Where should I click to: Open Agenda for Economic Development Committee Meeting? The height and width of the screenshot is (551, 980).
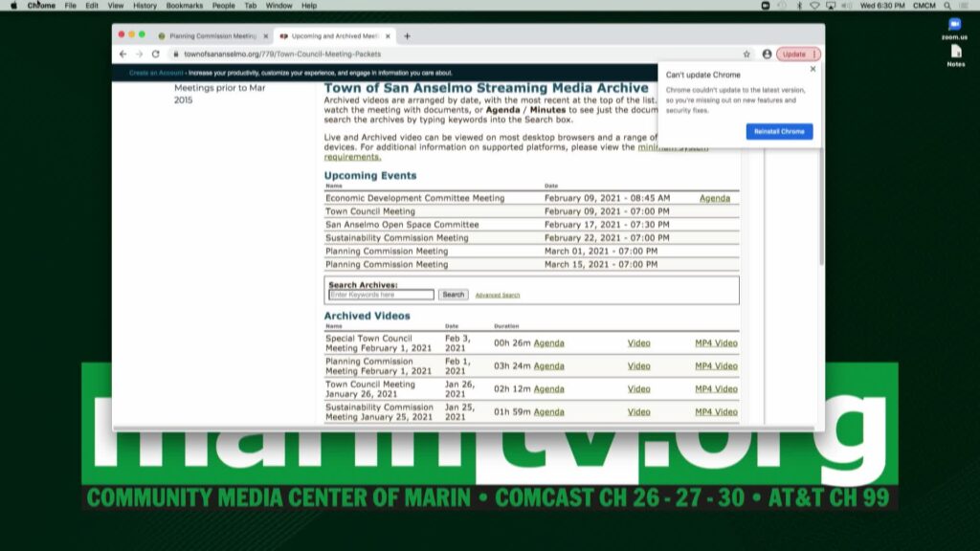pos(714,198)
